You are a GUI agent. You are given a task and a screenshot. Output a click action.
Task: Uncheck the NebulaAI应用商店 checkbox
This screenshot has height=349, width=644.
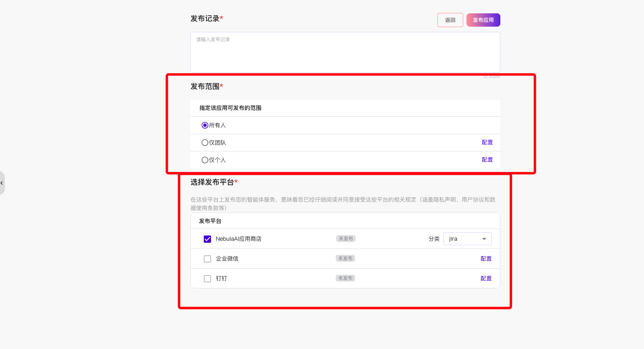[207, 239]
